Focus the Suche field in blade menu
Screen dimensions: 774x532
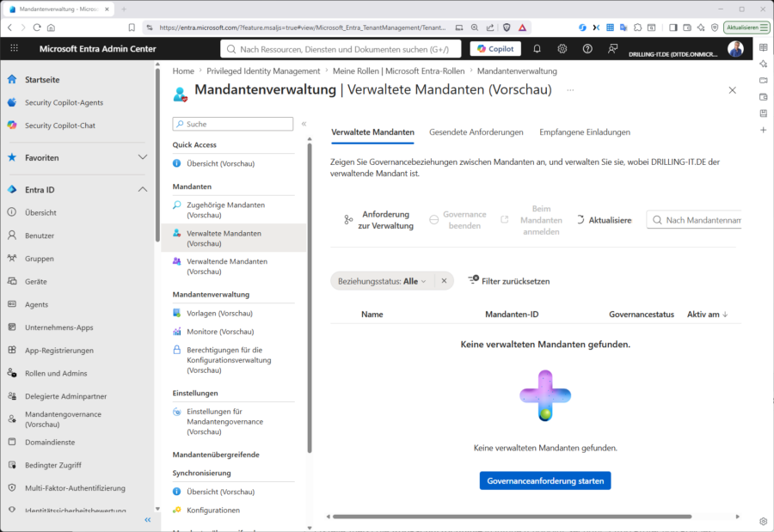coord(232,124)
